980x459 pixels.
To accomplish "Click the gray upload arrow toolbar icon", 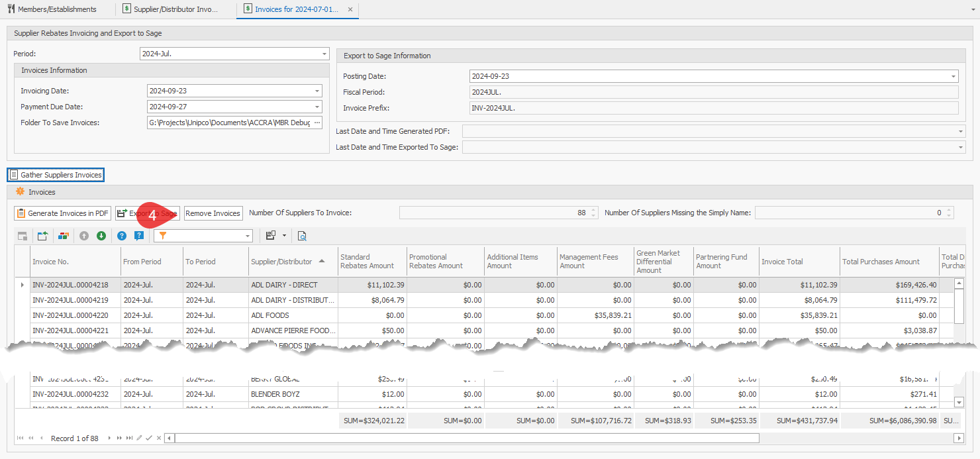I will (x=82, y=236).
